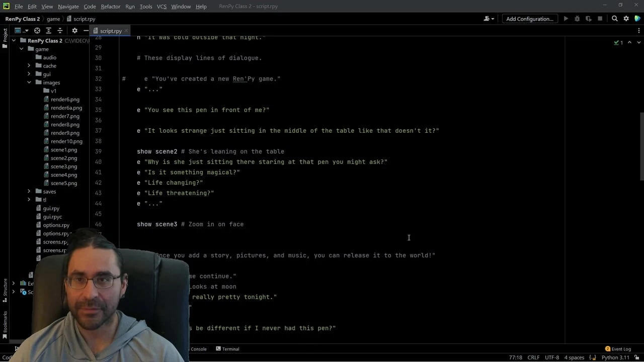This screenshot has height=362, width=644.
Task: Toggle the read-only lock icon in status bar
Action: point(593,357)
